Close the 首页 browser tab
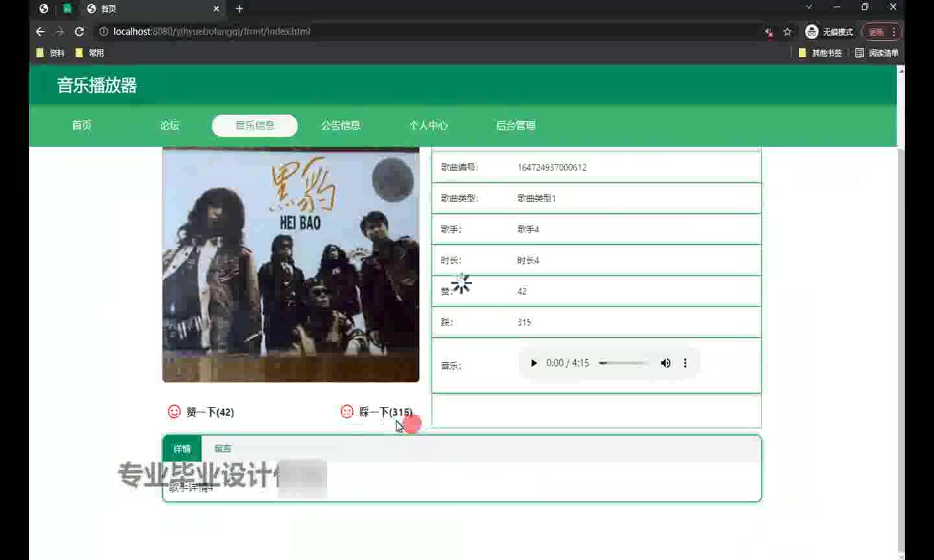 coord(216,8)
